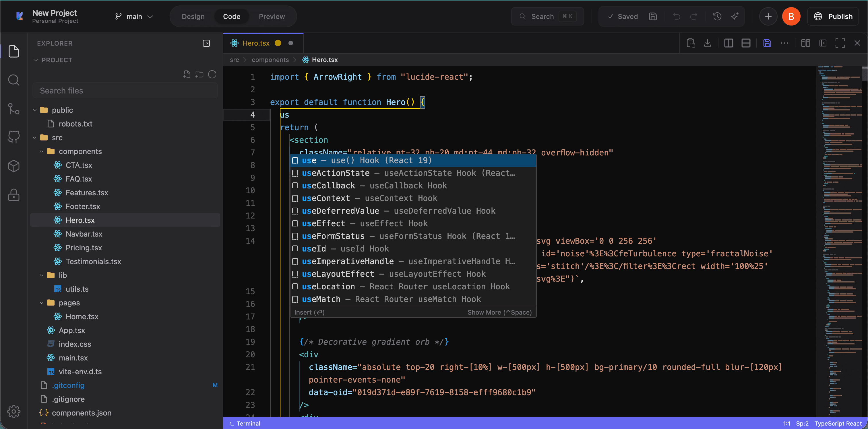Open version history clock icon
Screen dimensions: 868x429
717,17
